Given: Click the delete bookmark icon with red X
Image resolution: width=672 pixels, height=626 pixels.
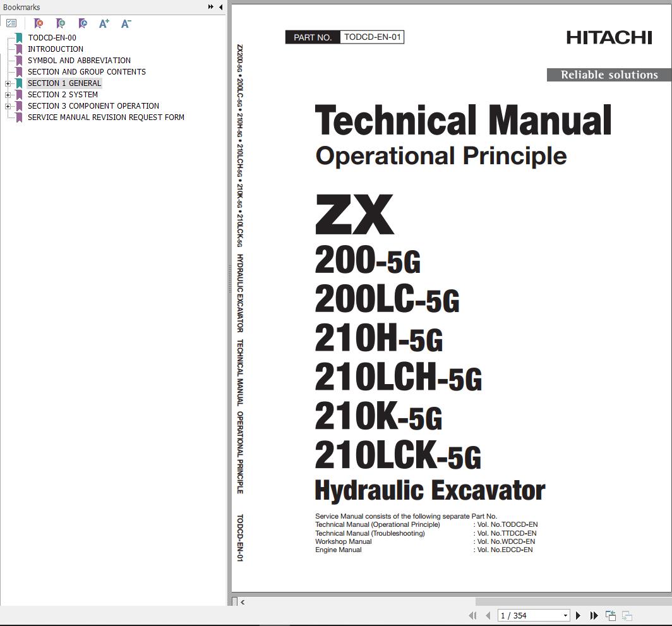Looking at the screenshot, I should [39, 23].
